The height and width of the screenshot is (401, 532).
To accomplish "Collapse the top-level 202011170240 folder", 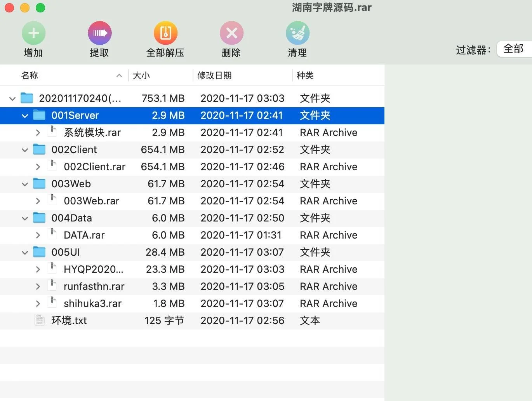I will (x=12, y=99).
